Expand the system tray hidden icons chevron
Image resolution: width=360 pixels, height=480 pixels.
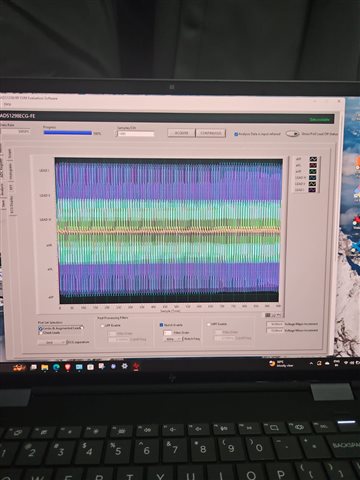311,363
